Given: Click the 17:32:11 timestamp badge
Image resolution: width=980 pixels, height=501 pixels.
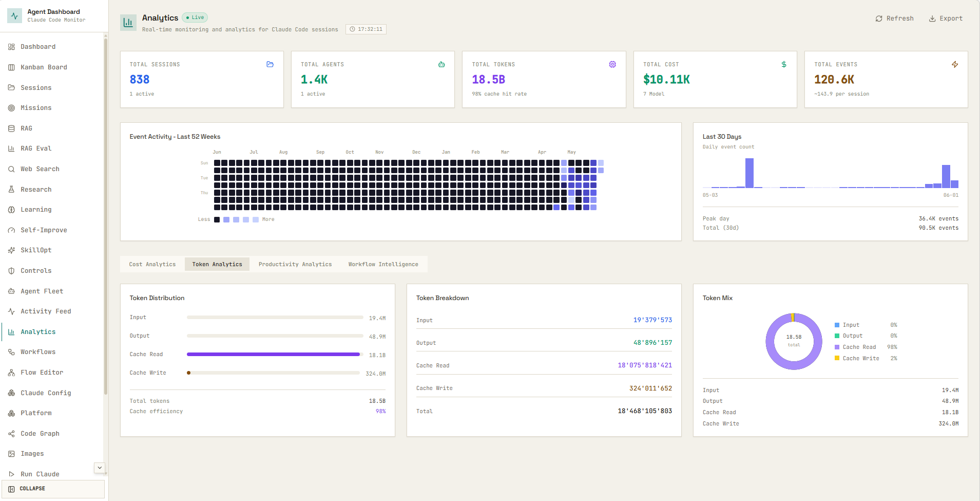Looking at the screenshot, I should (x=366, y=29).
